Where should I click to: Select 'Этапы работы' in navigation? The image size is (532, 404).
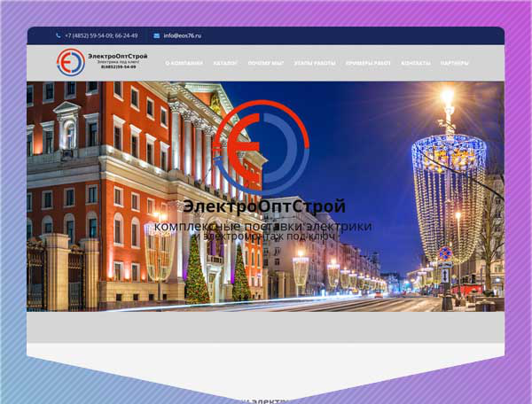pos(315,64)
